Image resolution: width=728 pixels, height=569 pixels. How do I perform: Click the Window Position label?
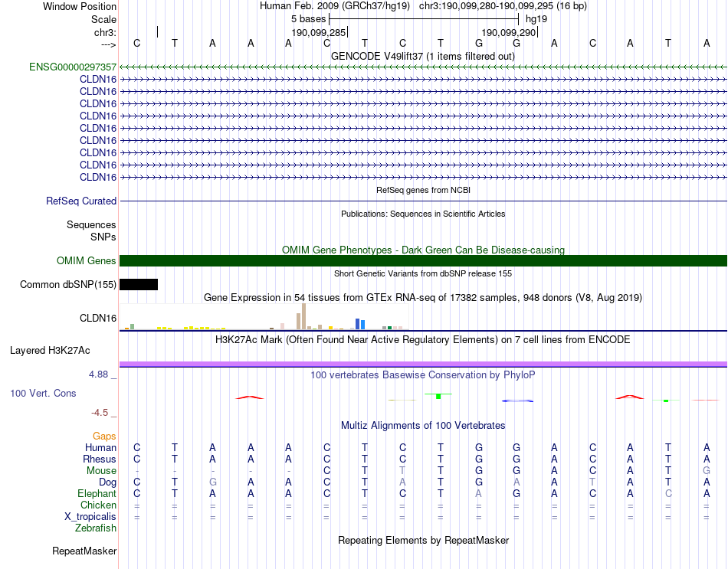pos(80,6)
